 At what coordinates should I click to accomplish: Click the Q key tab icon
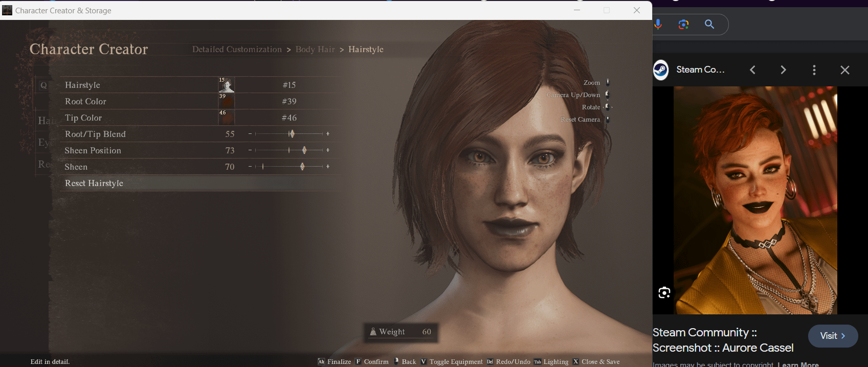point(43,85)
